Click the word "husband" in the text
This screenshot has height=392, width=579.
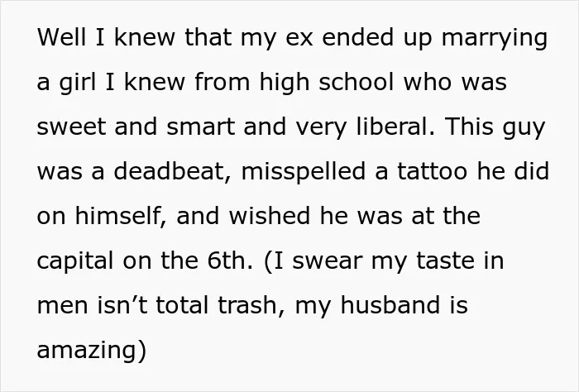tap(390, 305)
